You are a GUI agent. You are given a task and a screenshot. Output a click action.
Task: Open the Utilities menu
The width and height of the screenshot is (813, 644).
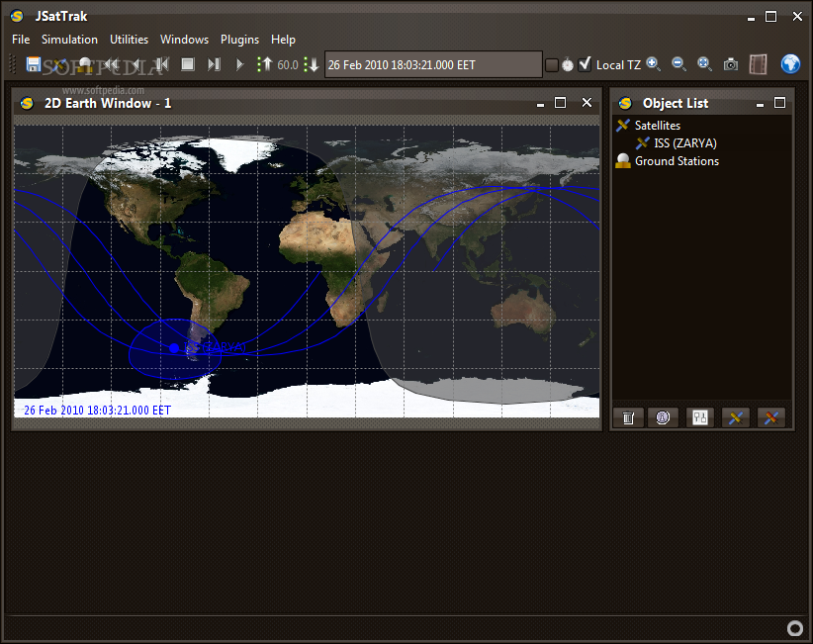130,40
